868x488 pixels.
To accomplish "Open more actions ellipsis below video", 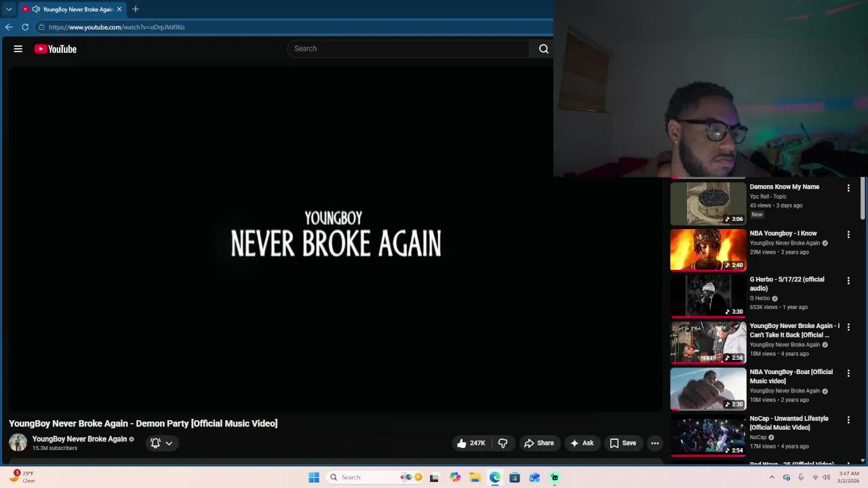I will pos(655,443).
